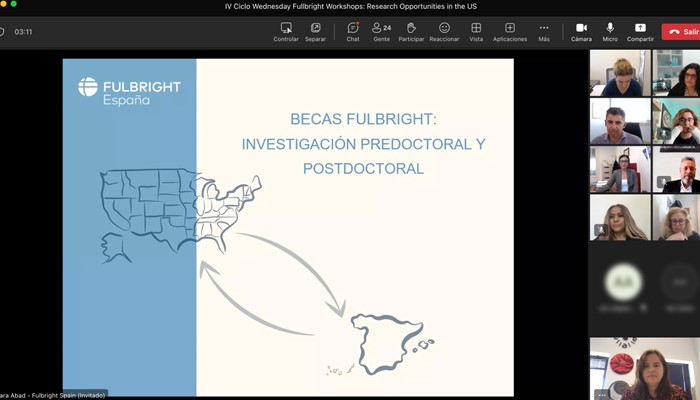Select video of woman with hand on chin
The height and width of the screenshot is (400, 700).
pos(676,121)
